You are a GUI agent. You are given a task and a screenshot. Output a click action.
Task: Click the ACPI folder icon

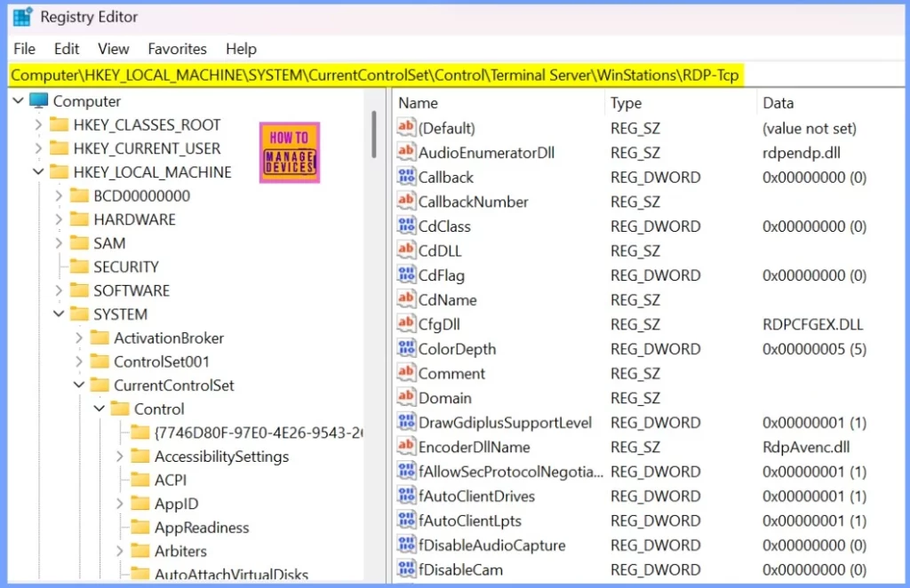point(140,480)
